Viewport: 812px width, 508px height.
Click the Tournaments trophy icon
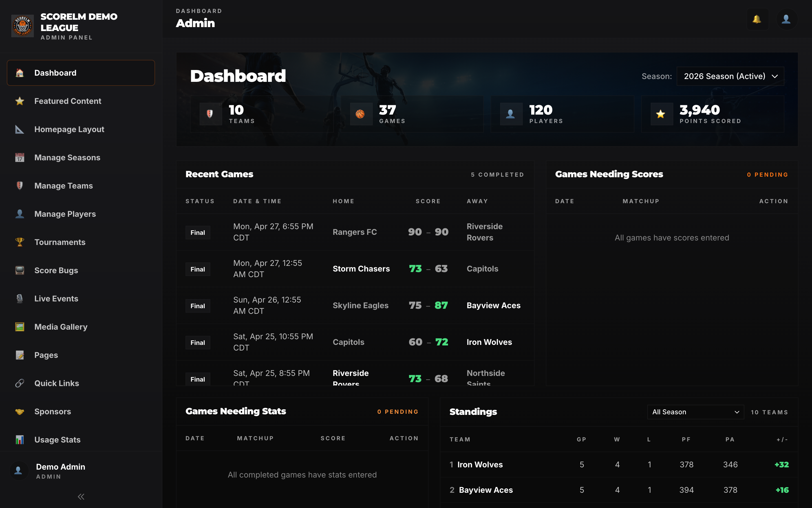[x=20, y=242]
